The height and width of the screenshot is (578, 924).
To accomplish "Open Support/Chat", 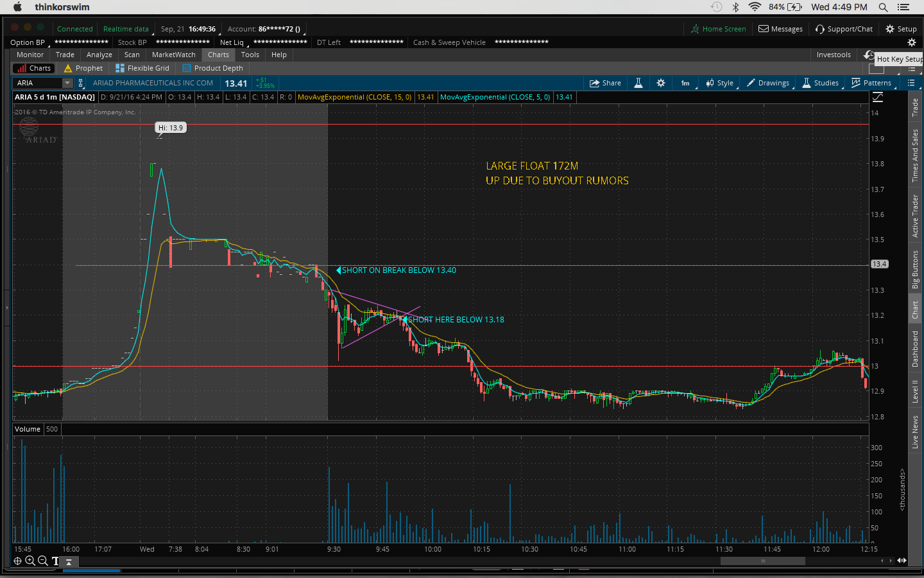I will [844, 29].
